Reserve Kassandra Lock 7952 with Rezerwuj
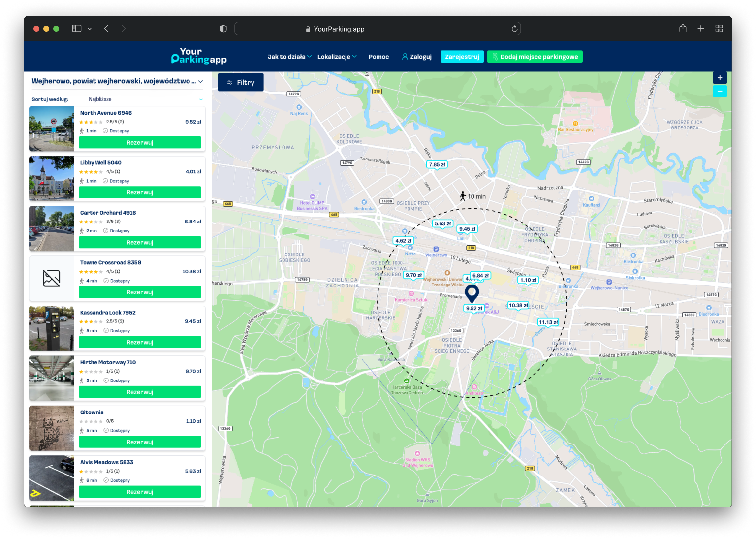 140,342
